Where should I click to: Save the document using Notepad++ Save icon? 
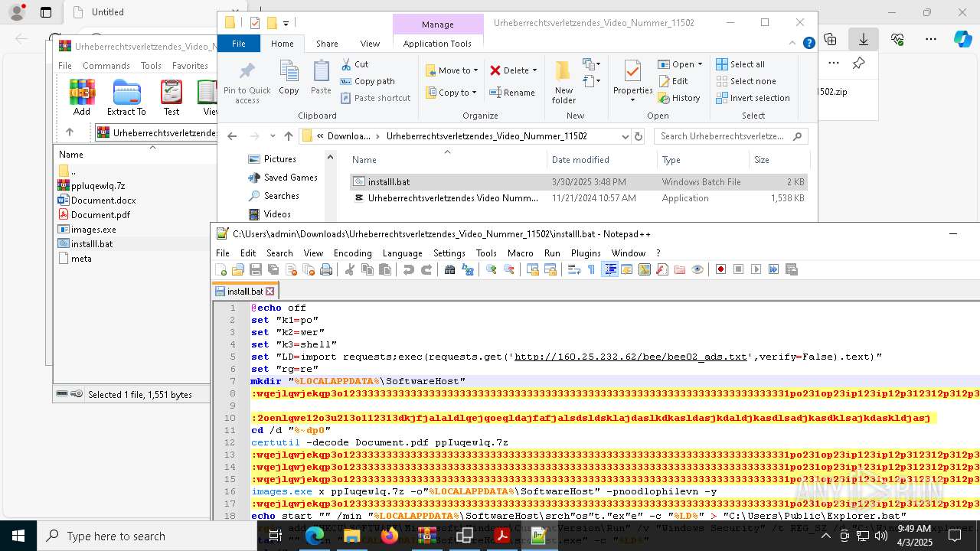[256, 269]
